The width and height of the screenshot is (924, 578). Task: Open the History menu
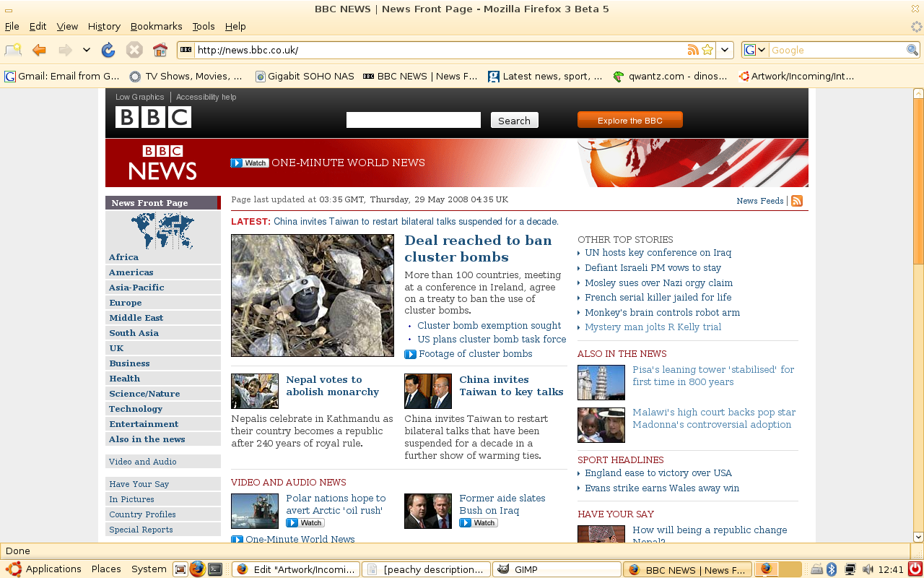pyautogui.click(x=104, y=26)
